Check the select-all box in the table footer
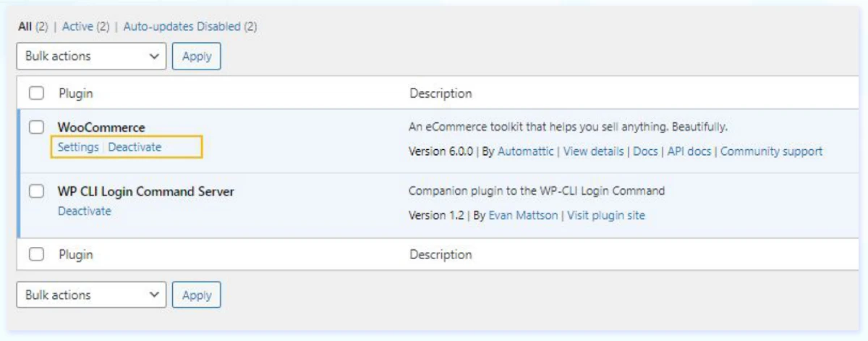 click(37, 255)
